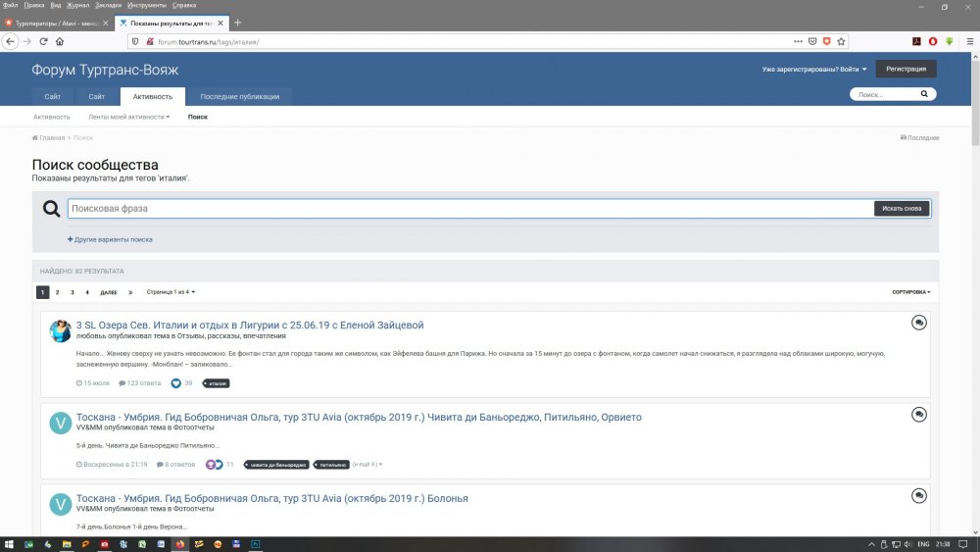This screenshot has width=980, height=552.
Task: Go to browser home page icon
Action: click(60, 41)
